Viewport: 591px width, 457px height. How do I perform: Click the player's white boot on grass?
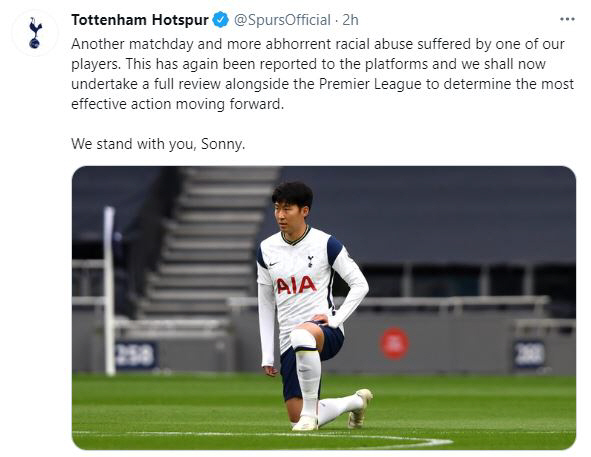305,423
